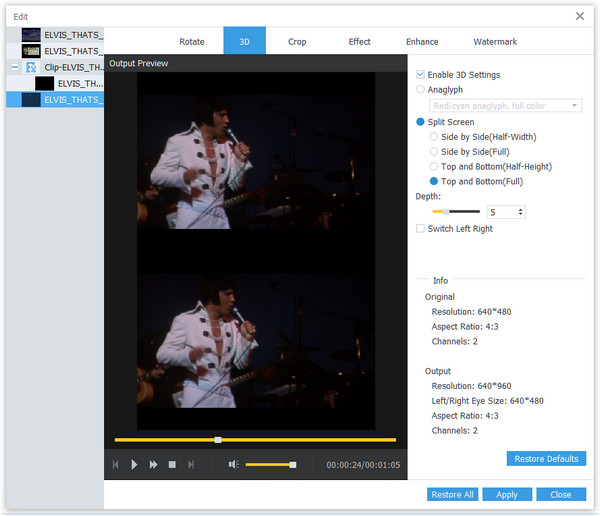Enable Switch Left Right checkbox
Image resolution: width=600 pixels, height=516 pixels.
tap(420, 229)
